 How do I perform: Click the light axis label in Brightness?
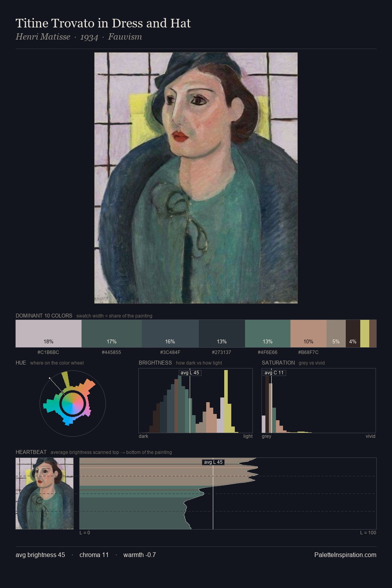(248, 436)
